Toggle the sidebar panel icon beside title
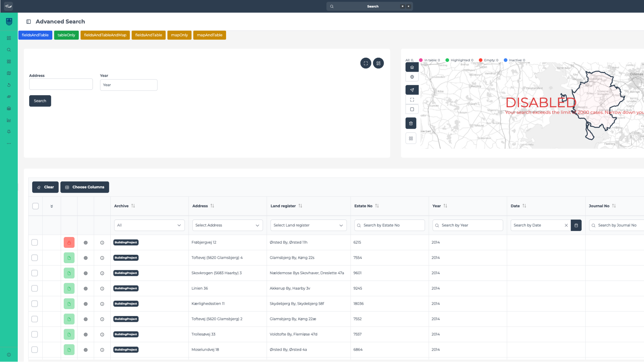The height and width of the screenshot is (362, 644). click(x=29, y=22)
